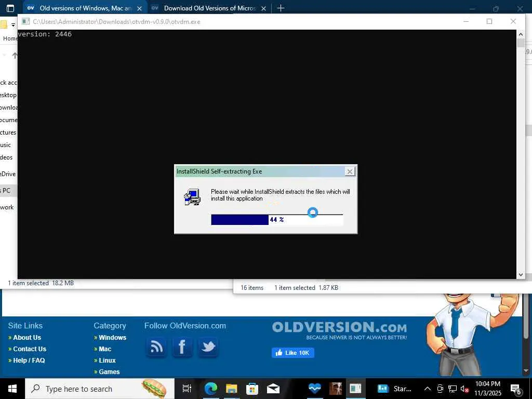Click the mascot character illustration
Viewport: 532px width, 399px height.
(x=472, y=334)
